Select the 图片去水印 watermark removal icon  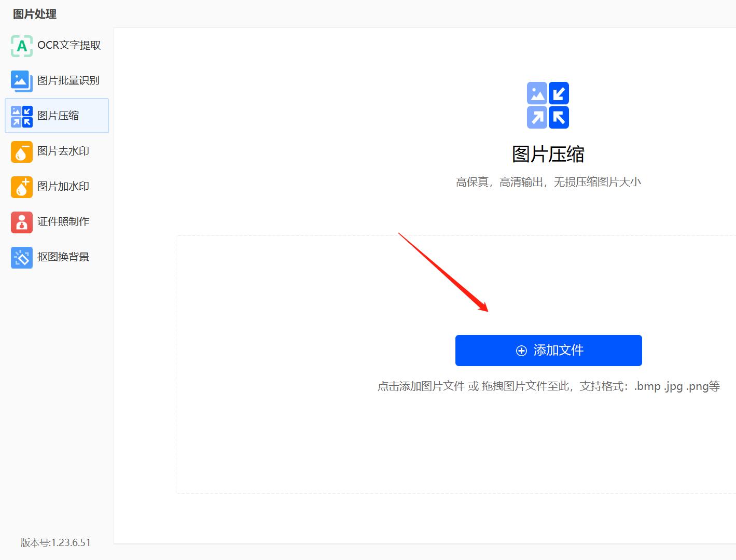point(21,151)
